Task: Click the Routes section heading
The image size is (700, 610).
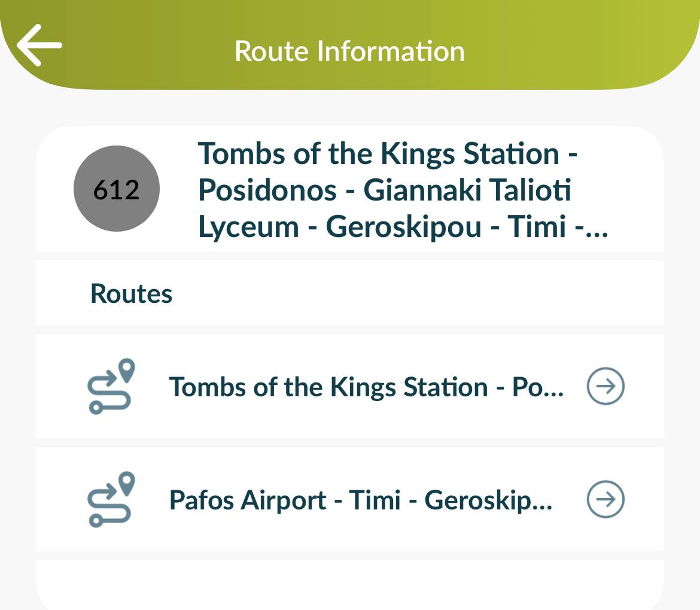Action: pyautogui.click(x=131, y=294)
